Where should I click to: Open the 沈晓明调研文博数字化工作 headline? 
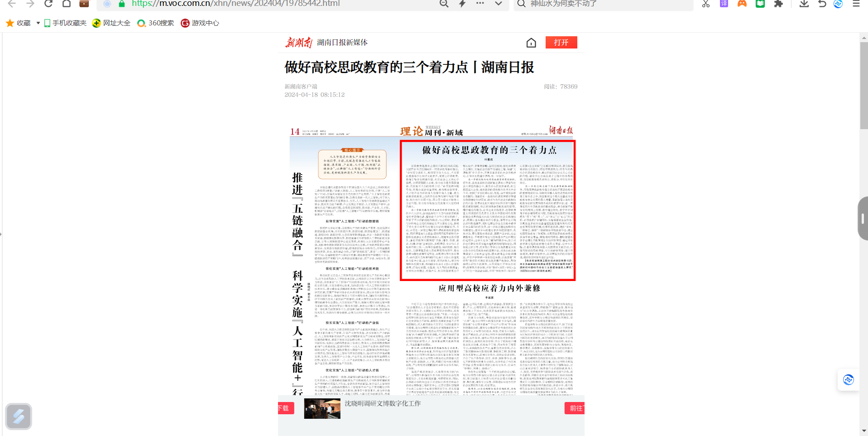383,403
